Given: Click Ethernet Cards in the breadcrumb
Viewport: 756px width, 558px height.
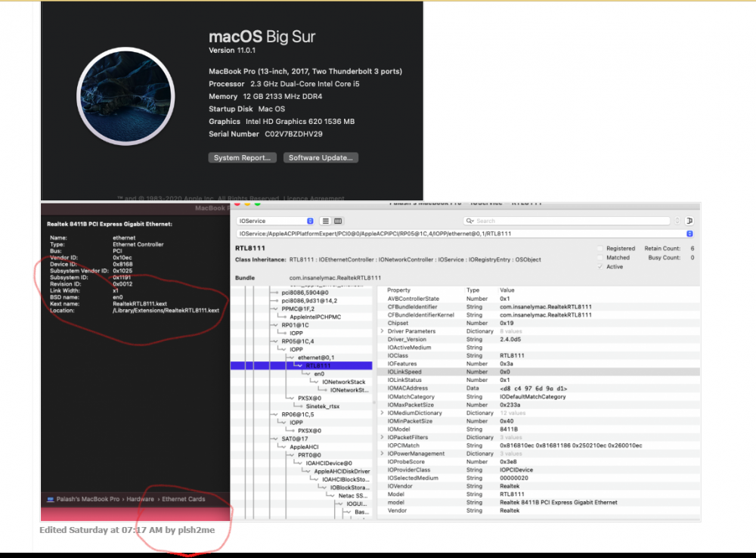Looking at the screenshot, I should tap(183, 499).
